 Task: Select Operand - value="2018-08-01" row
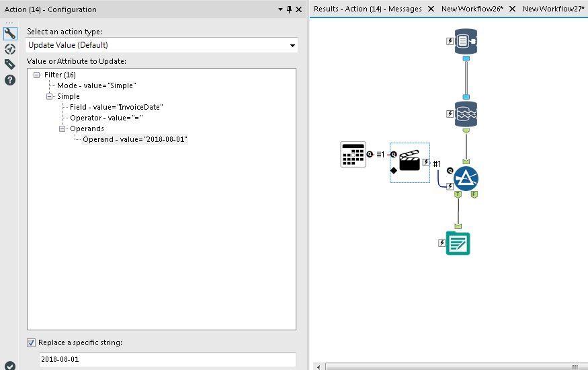(134, 139)
